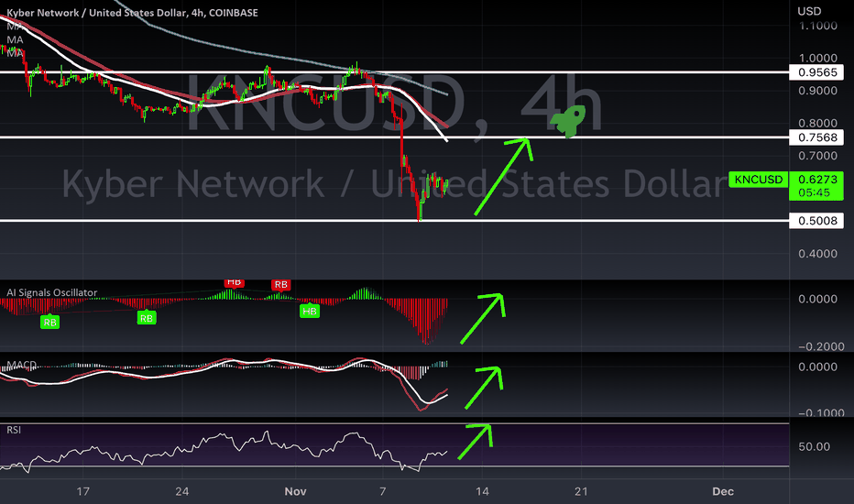Image resolution: width=854 pixels, height=504 pixels.
Task: Click the 24 date on time axis
Action: click(x=182, y=491)
